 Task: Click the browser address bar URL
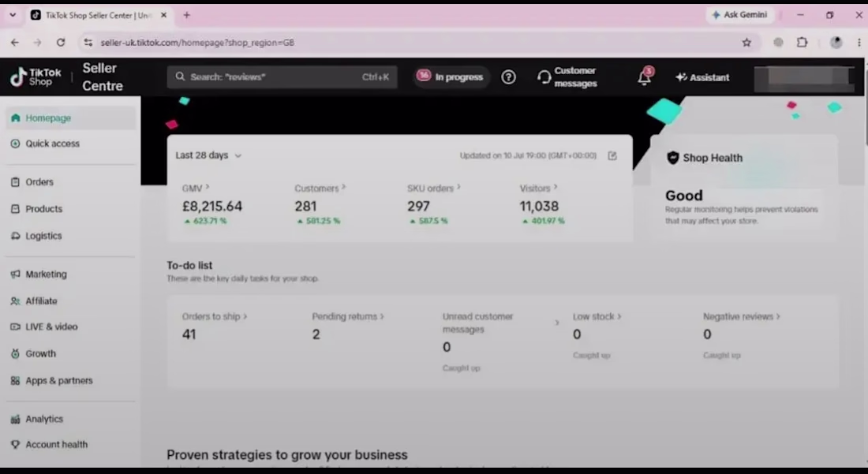point(197,43)
